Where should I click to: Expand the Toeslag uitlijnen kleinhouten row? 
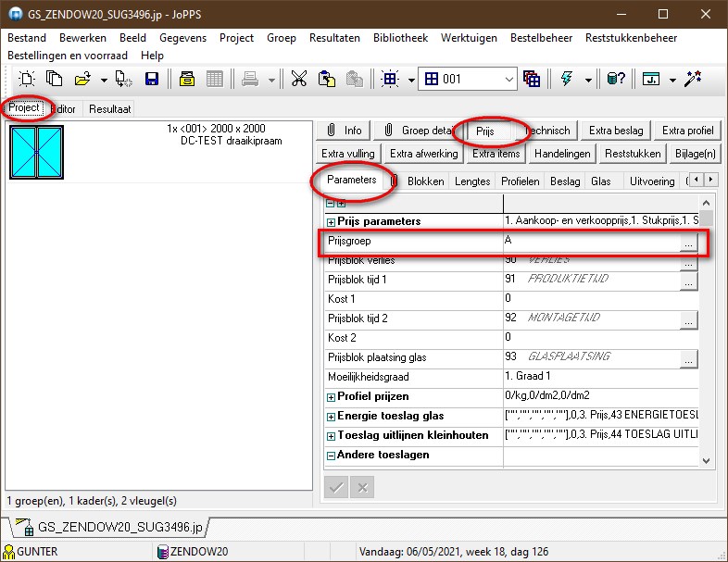pyautogui.click(x=331, y=436)
